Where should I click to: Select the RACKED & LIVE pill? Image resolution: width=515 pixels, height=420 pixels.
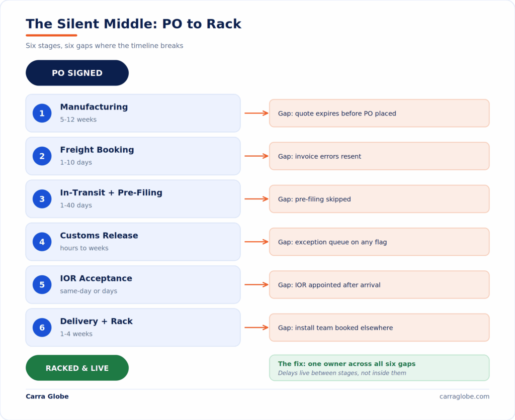click(77, 368)
